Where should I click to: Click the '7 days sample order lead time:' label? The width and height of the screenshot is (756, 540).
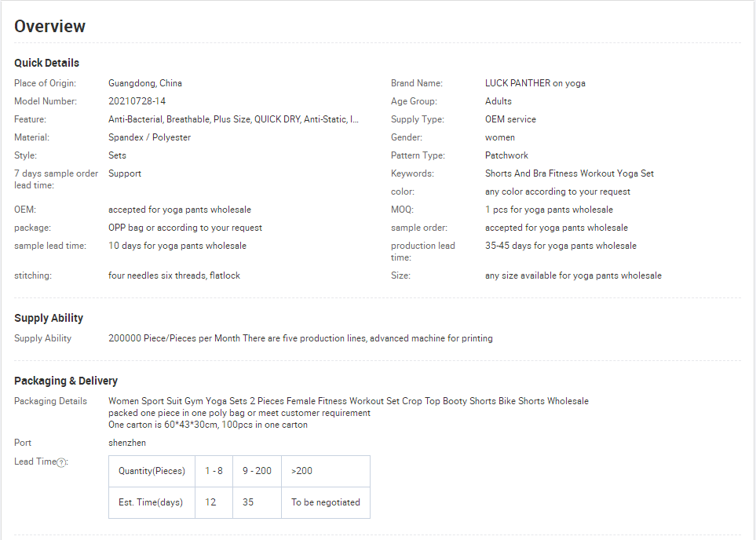(56, 180)
